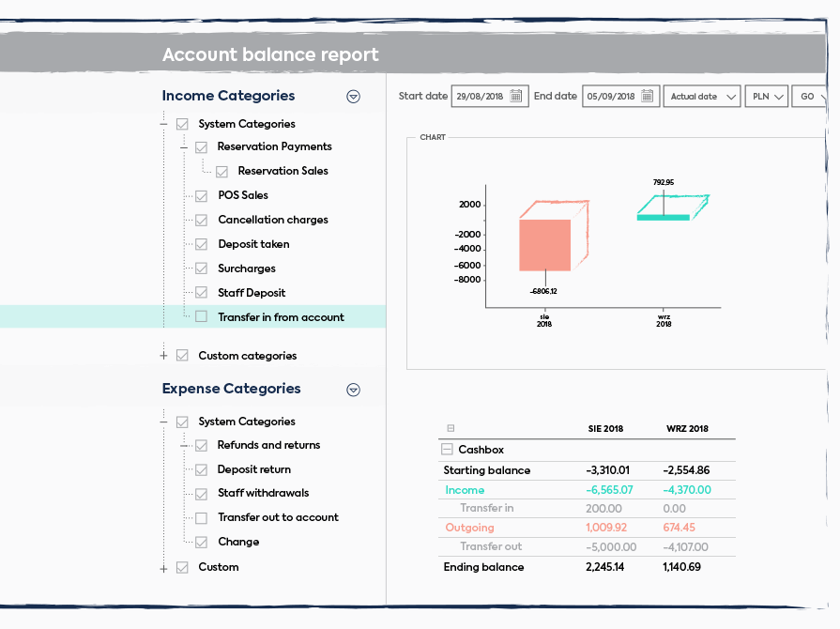This screenshot has height=629, width=840.
Task: Expand Custom categories plus icon
Action: (163, 356)
